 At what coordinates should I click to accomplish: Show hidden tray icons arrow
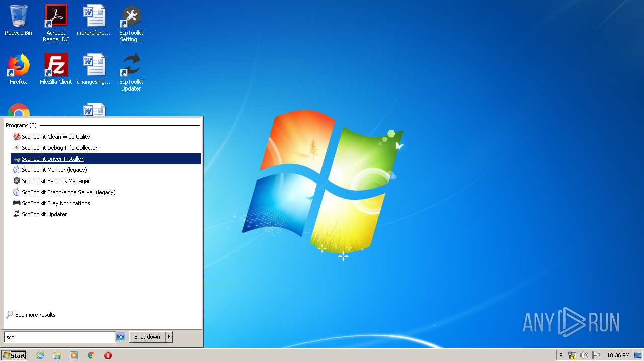(561, 355)
